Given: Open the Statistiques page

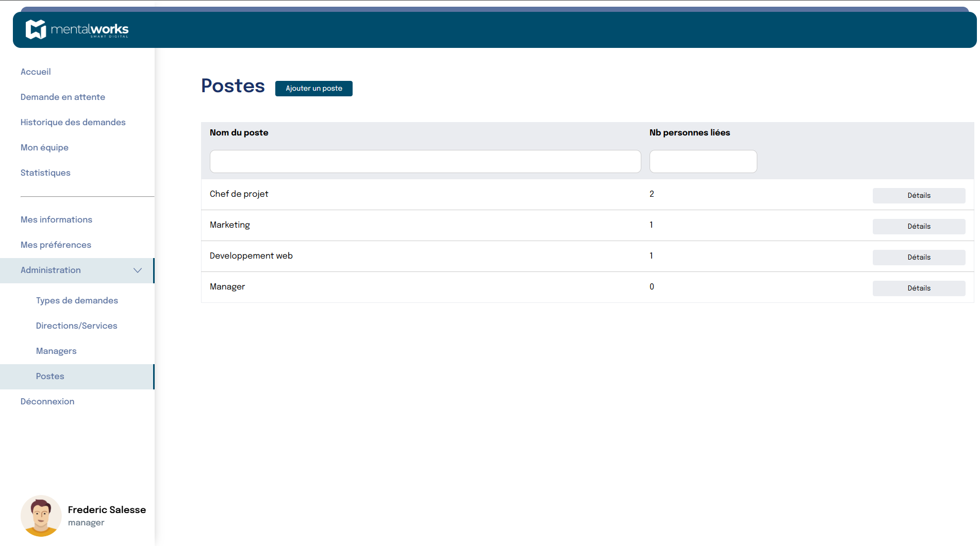Looking at the screenshot, I should (45, 173).
